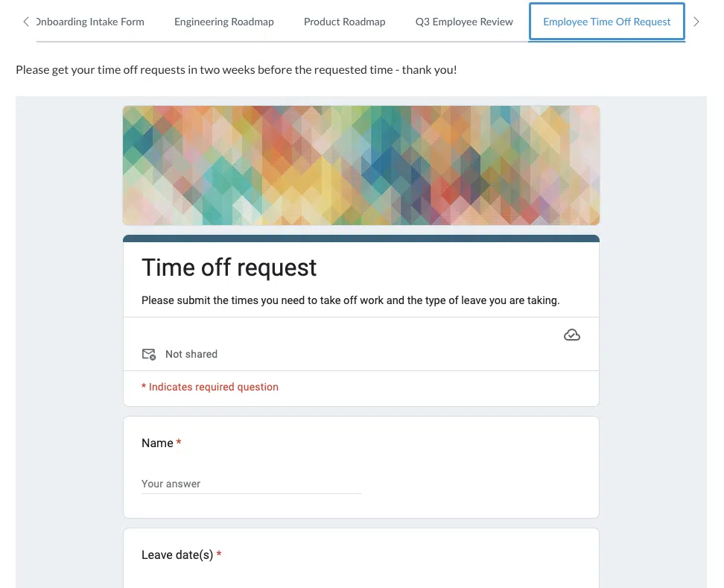Viewport: 724px width, 588px height.
Task: Click the cloud draft-saved icon
Action: point(571,335)
